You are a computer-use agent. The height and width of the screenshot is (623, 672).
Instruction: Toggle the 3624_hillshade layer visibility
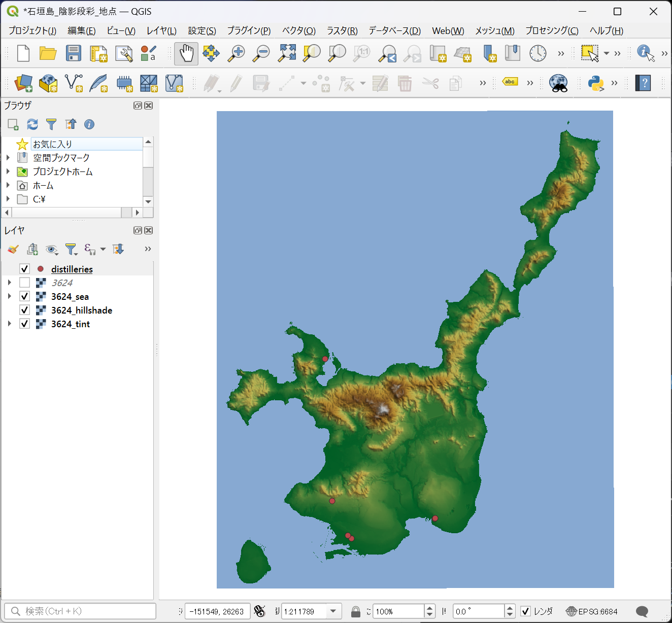coord(24,310)
